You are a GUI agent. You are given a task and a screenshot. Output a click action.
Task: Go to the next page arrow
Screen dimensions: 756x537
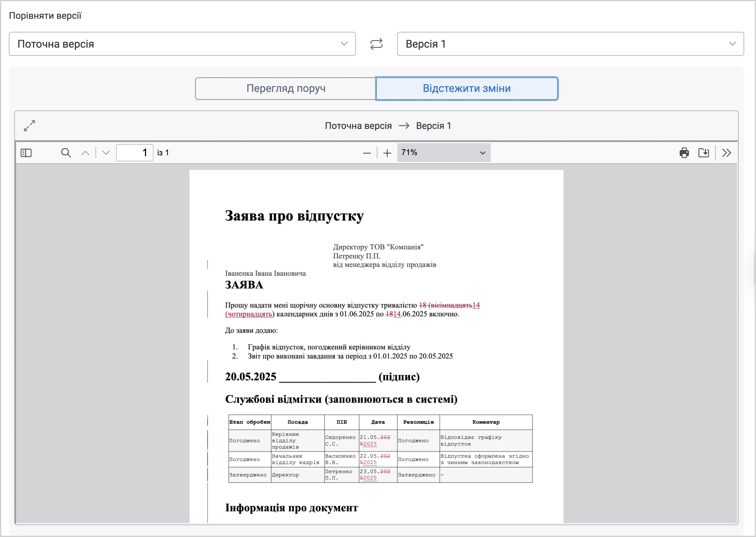point(106,153)
